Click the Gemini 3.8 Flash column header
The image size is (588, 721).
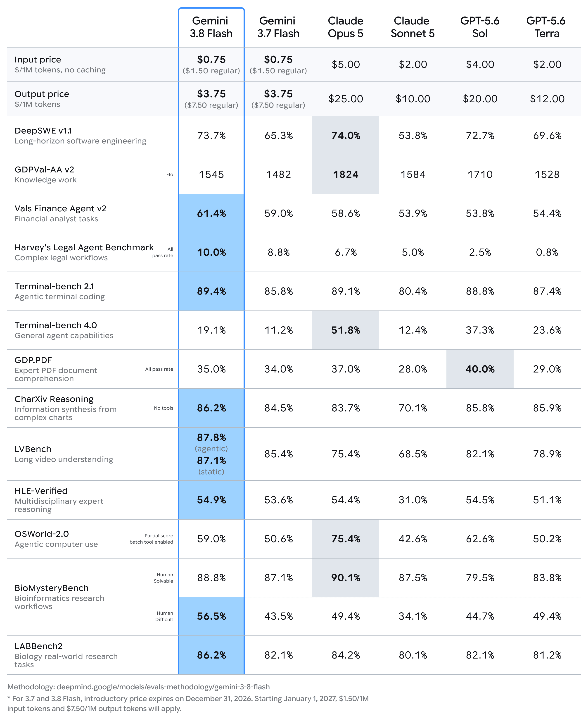tap(211, 27)
